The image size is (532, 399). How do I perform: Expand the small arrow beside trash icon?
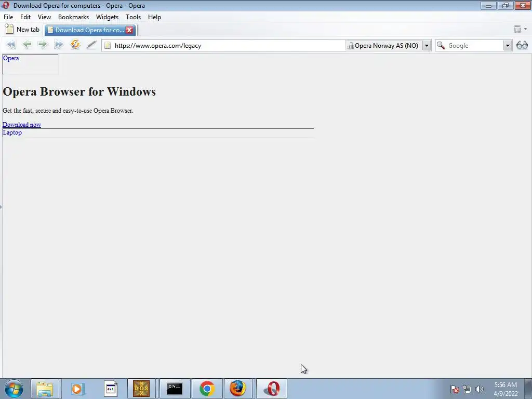[x=526, y=29]
